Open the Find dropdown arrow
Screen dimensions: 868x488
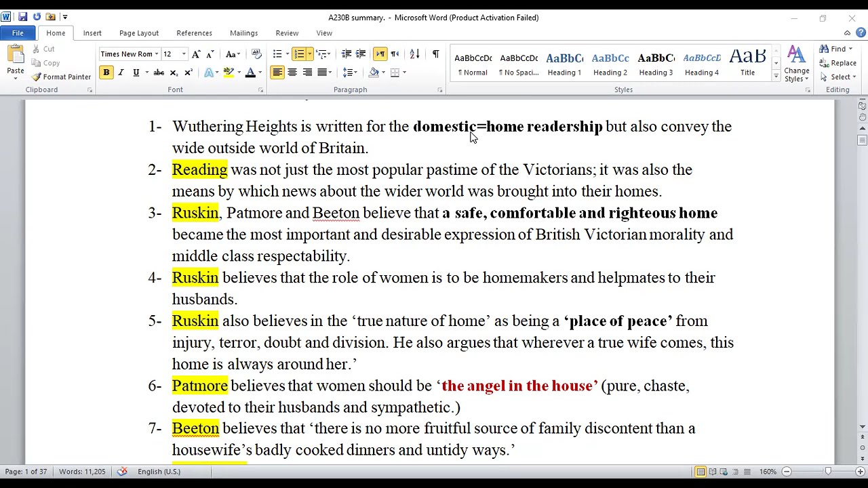pyautogui.click(x=850, y=49)
